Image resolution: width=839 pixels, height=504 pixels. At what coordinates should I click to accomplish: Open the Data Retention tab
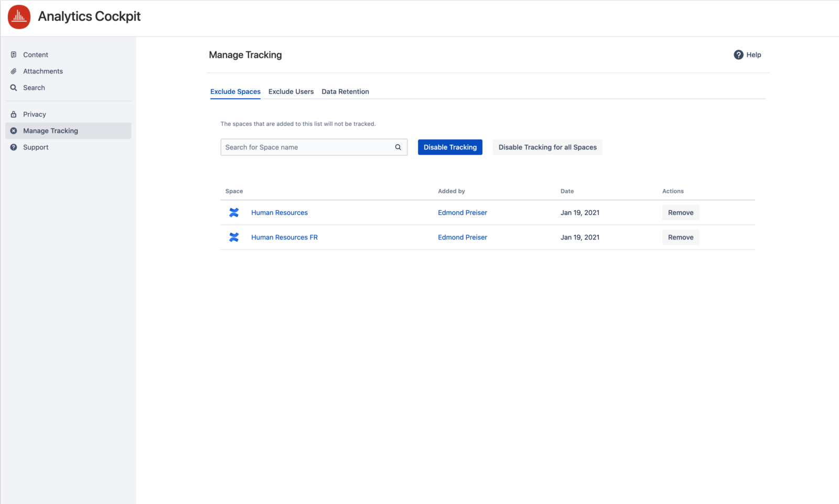[x=345, y=91]
